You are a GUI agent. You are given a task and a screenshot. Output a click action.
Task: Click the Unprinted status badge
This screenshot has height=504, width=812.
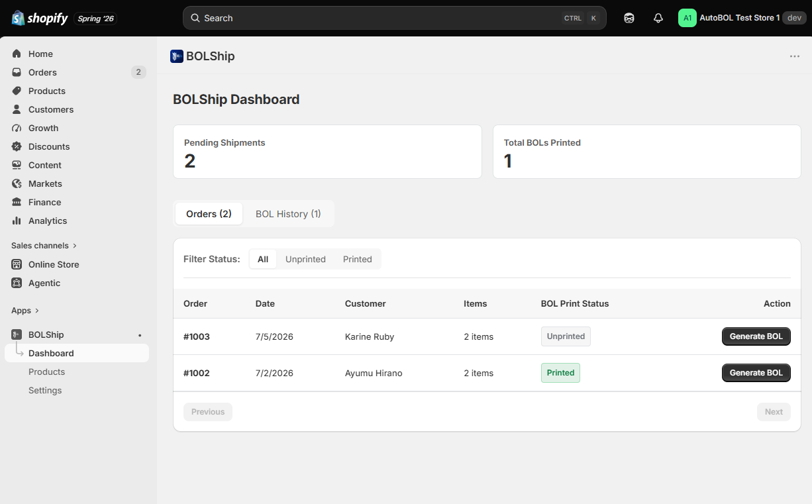566,336
